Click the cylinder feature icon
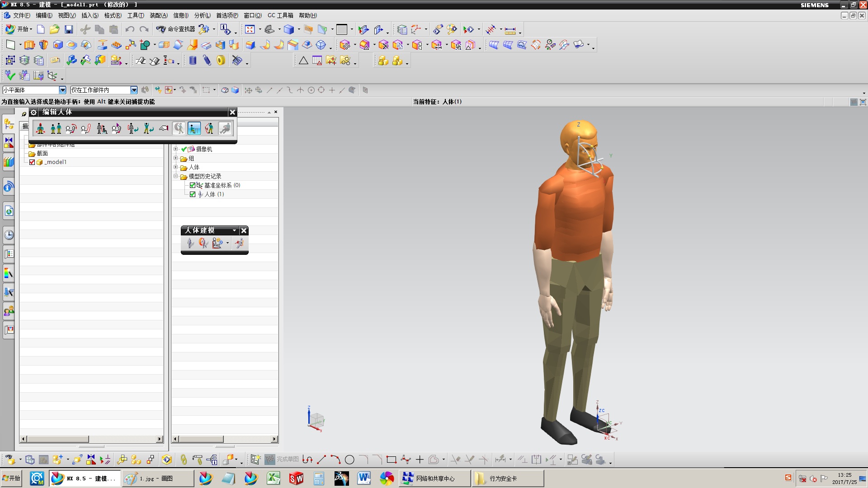 [x=193, y=61]
